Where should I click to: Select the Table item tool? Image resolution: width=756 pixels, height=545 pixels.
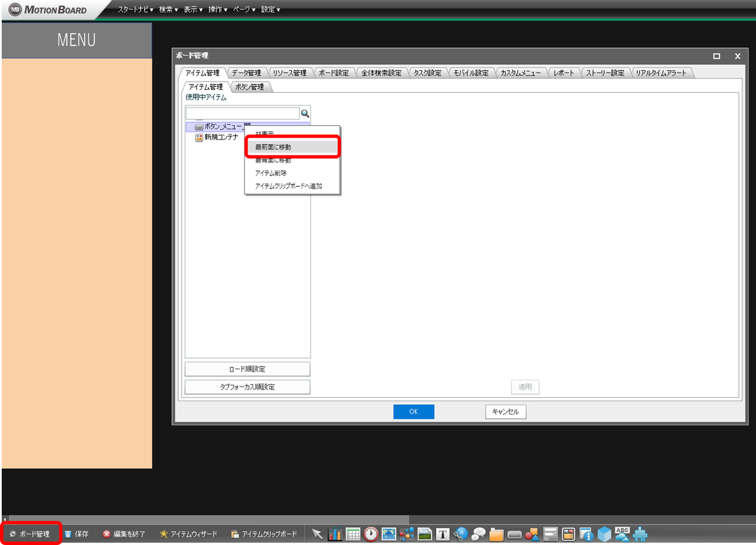353,534
